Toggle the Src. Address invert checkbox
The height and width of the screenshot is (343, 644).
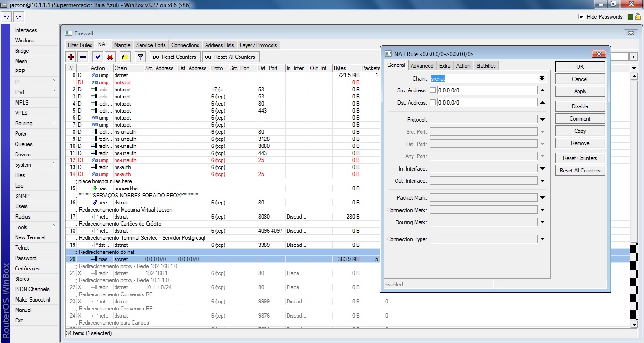tap(433, 90)
